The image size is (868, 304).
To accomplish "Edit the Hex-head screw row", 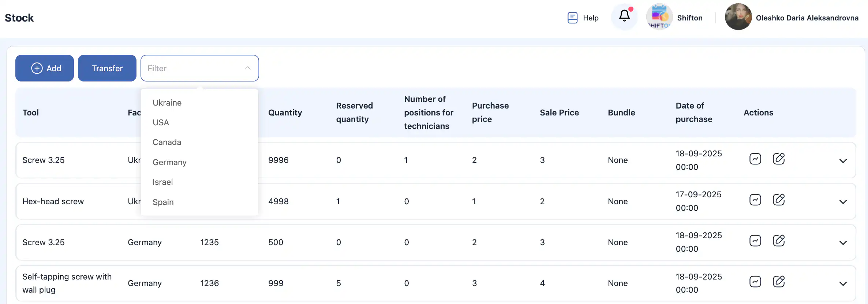I will [779, 200].
